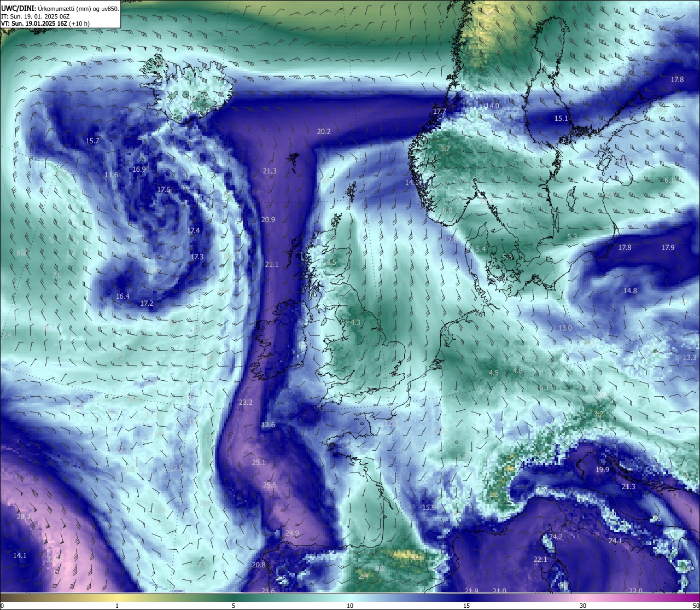
Task: Select the 11.6 value label
Action: [111, 175]
